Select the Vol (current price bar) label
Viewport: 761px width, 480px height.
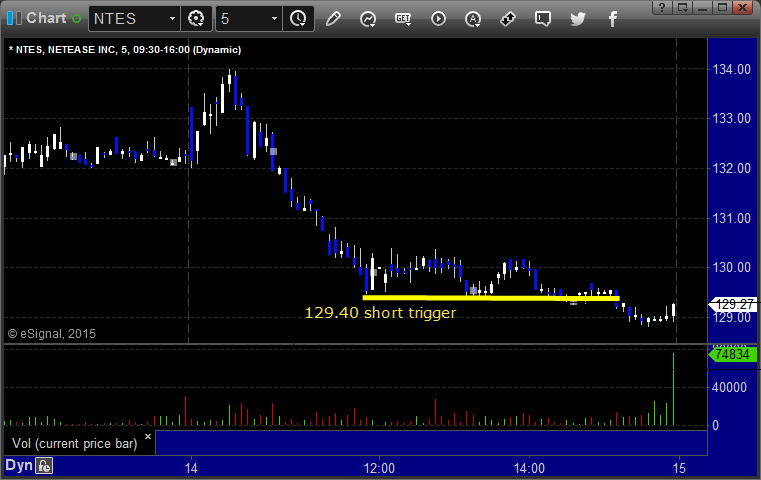(74, 444)
